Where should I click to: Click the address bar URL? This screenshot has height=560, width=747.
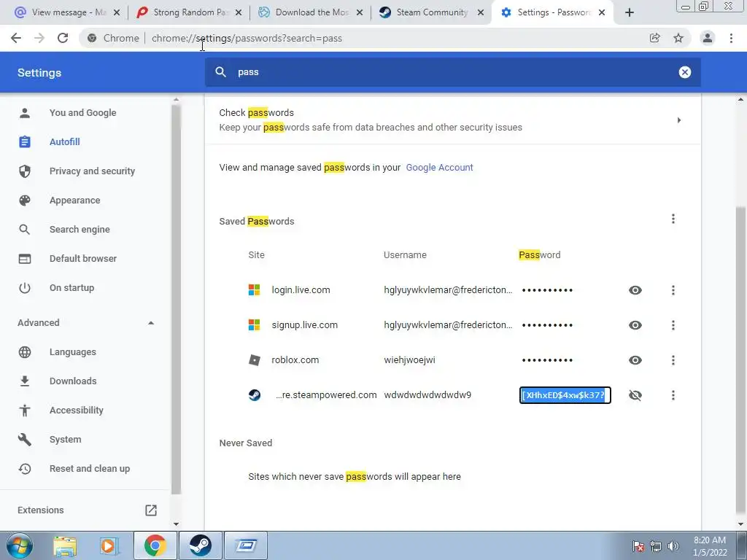point(247,38)
